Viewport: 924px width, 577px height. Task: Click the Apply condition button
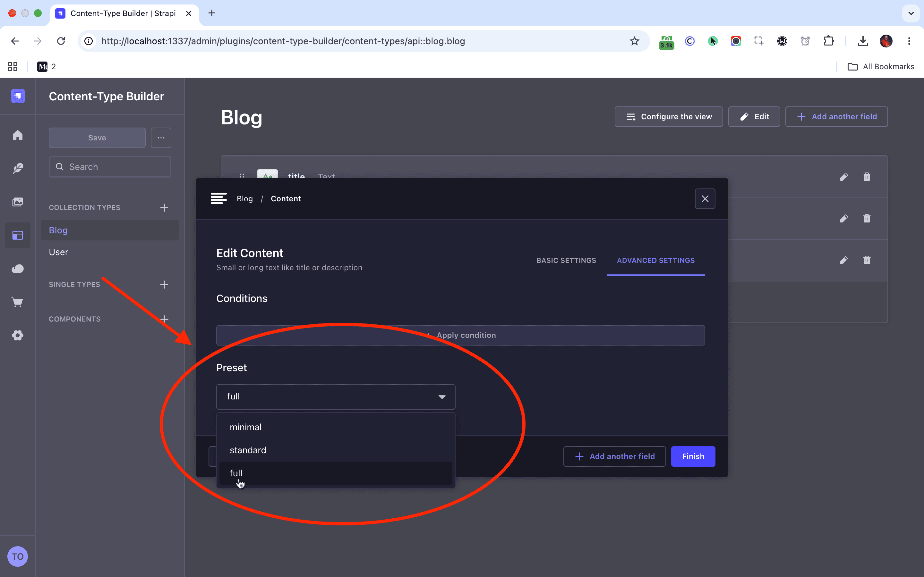pyautogui.click(x=460, y=335)
